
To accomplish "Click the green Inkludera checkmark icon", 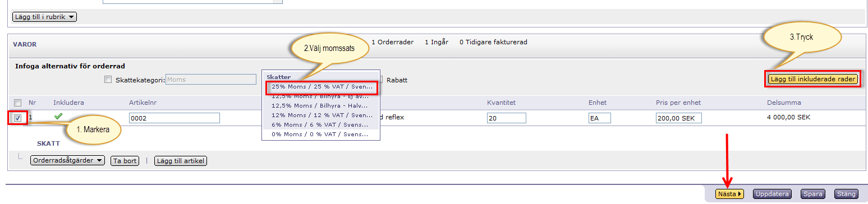I will pyautogui.click(x=58, y=116).
